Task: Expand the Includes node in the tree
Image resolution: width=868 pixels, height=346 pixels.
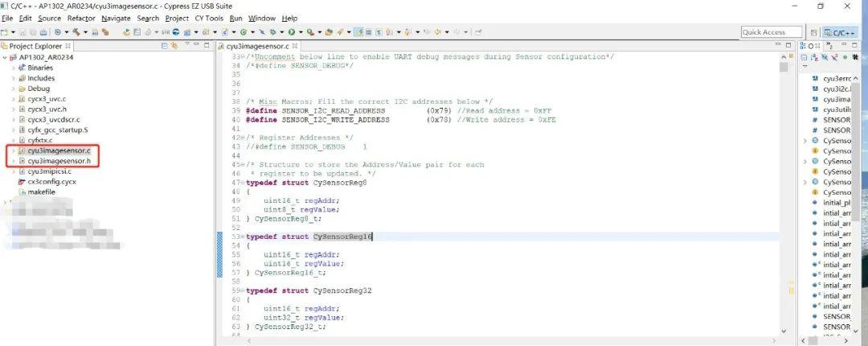Action: pyautogui.click(x=14, y=78)
